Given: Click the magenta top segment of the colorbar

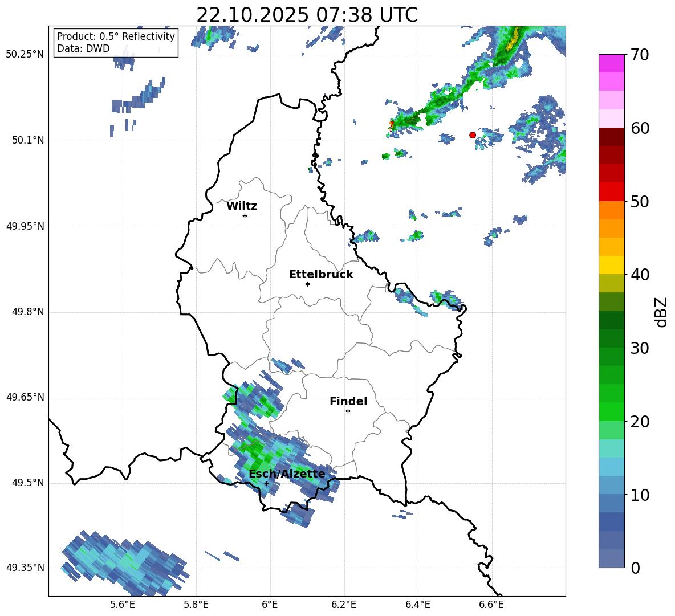Looking at the screenshot, I should pyautogui.click(x=611, y=63).
